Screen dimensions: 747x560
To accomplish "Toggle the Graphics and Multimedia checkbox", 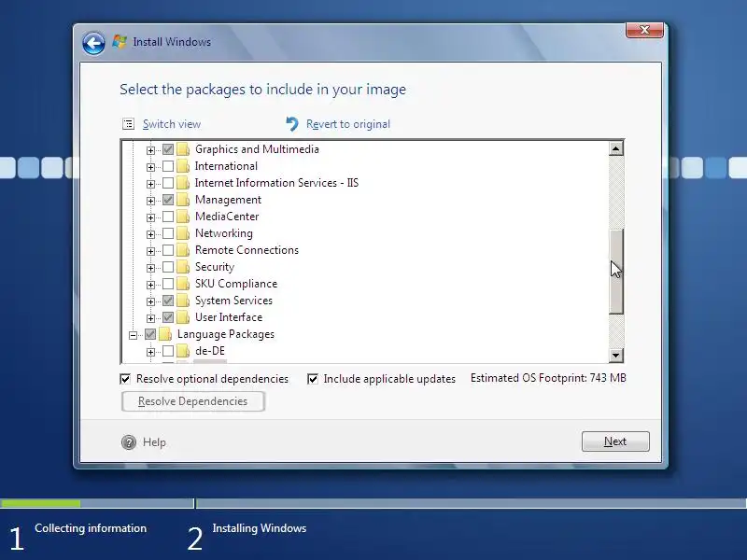I will click(168, 149).
